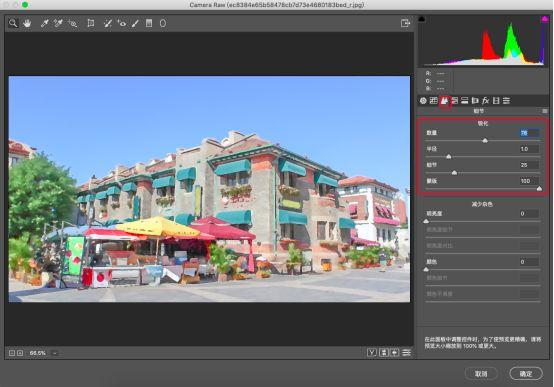The width and height of the screenshot is (554, 387).
Task: Click the sharpening masking slider handle
Action: (x=539, y=189)
